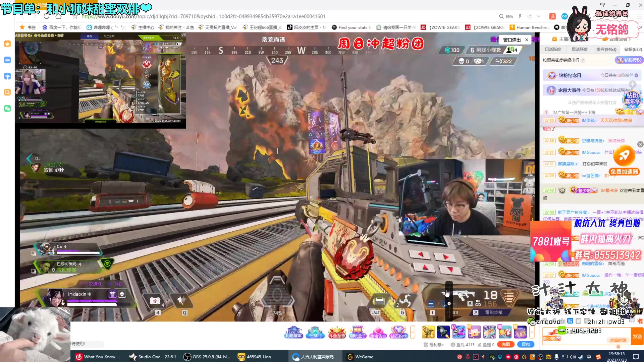
Task: Expand the dropdown chevron beside share icon
Action: pos(539,16)
